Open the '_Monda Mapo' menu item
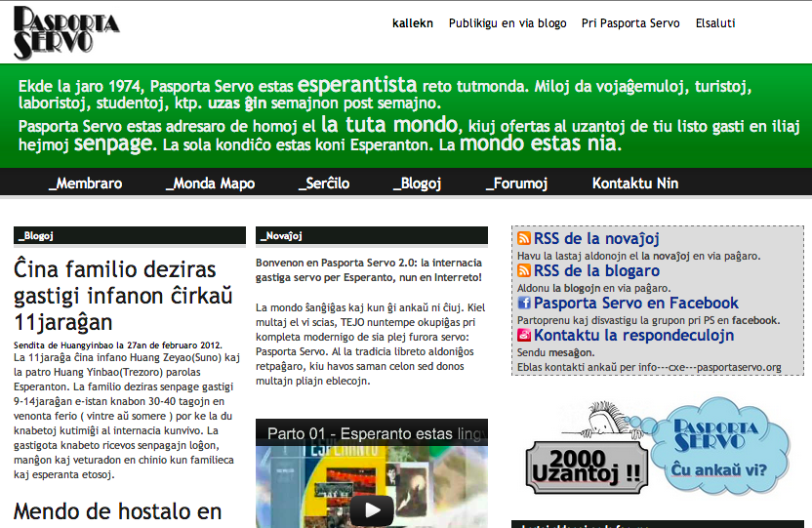The image size is (812, 528). click(x=210, y=183)
